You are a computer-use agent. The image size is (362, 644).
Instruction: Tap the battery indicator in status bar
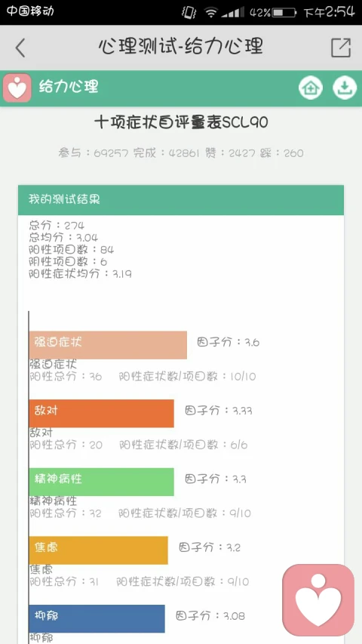click(284, 12)
